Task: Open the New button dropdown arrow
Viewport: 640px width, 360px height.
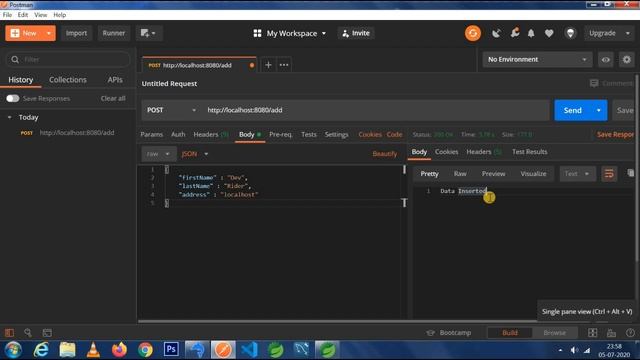Action: pos(49,33)
